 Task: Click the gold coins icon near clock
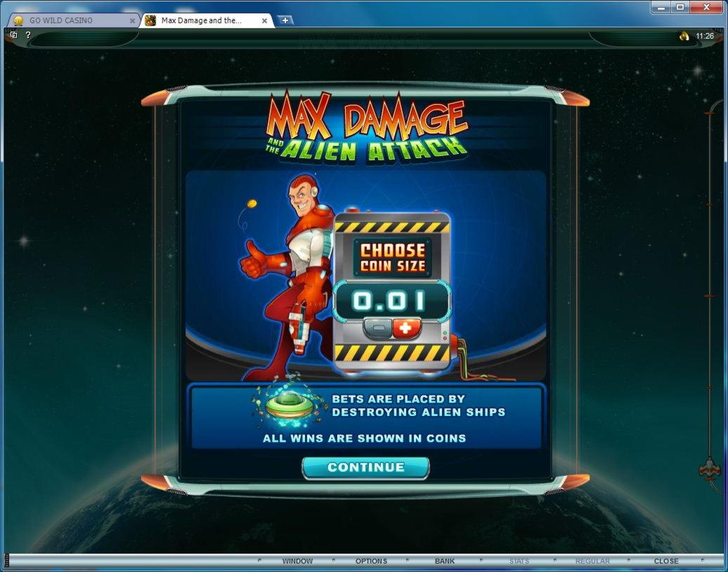(684, 36)
